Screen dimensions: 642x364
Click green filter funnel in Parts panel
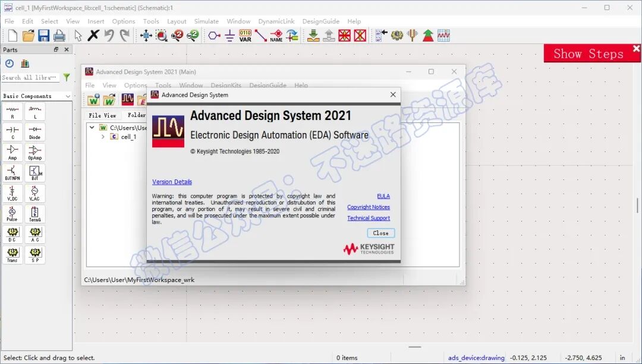click(x=67, y=77)
